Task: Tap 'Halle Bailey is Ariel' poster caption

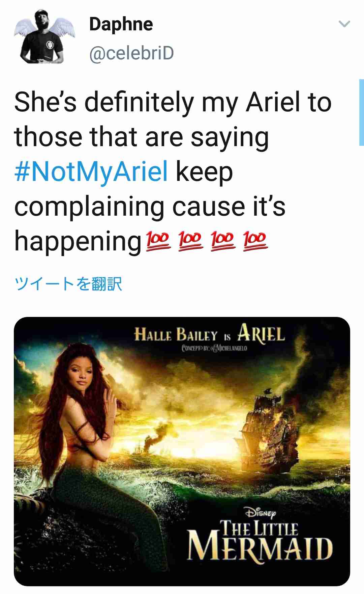Action: 209,333
